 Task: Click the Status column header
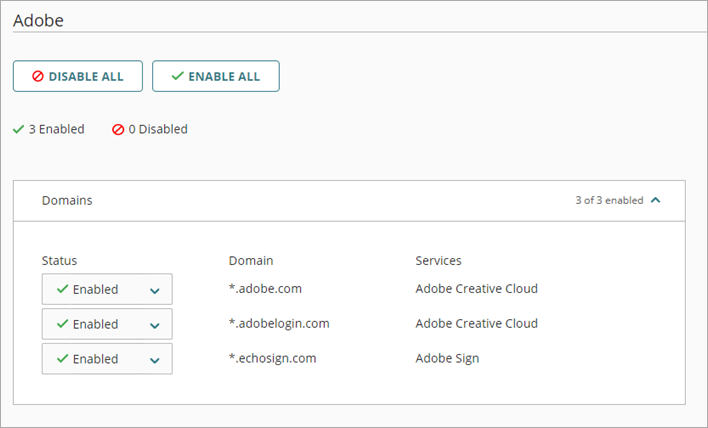(x=59, y=260)
